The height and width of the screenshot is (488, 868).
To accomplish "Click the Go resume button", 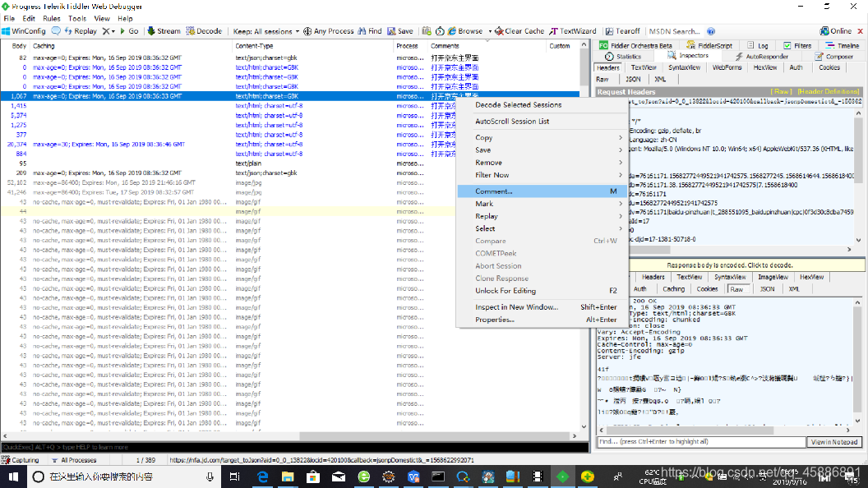I will (x=129, y=31).
